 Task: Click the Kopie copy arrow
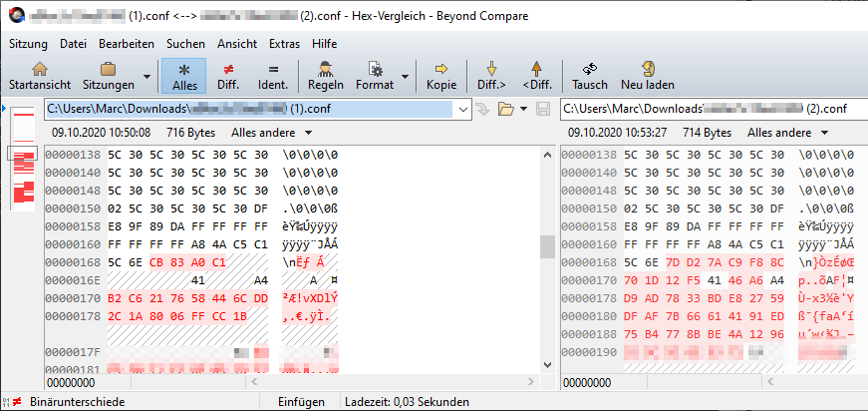click(441, 76)
